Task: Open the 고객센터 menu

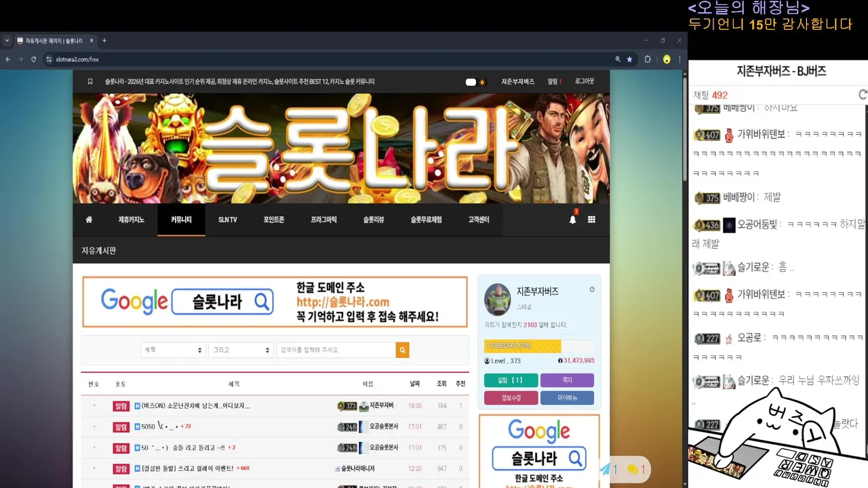Action: 479,220
